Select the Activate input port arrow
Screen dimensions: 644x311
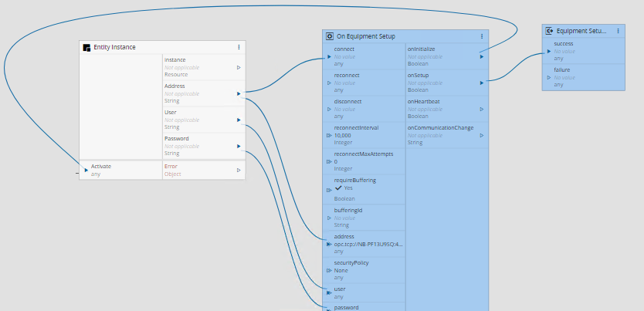(x=86, y=170)
